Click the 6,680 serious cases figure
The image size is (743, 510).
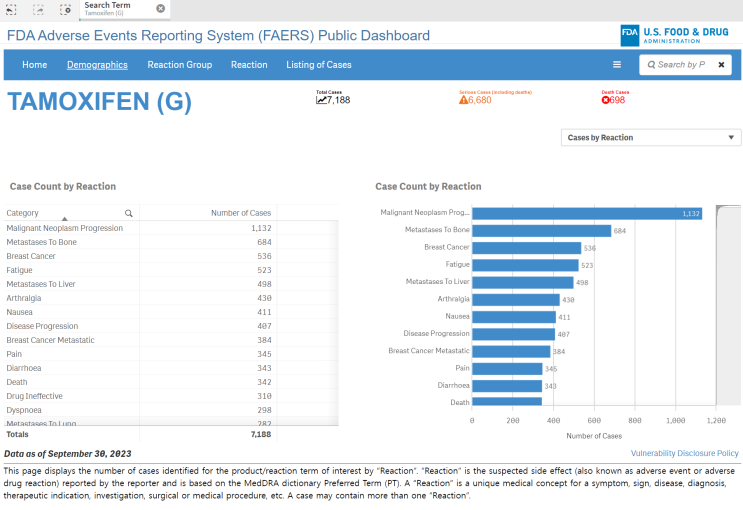tap(480, 100)
